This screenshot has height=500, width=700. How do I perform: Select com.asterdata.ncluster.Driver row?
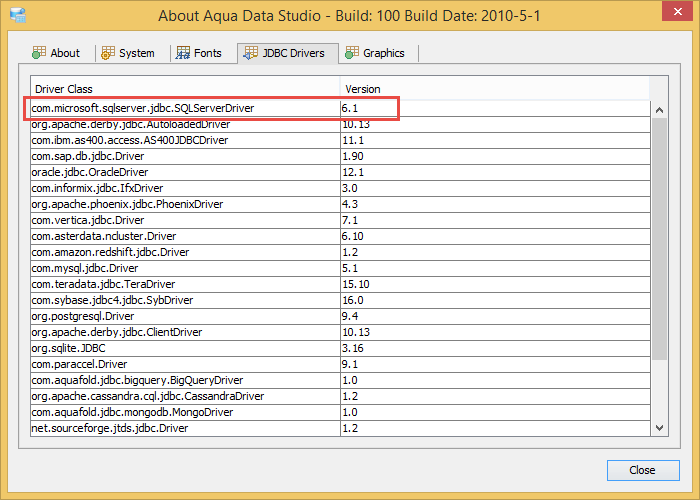(340, 236)
